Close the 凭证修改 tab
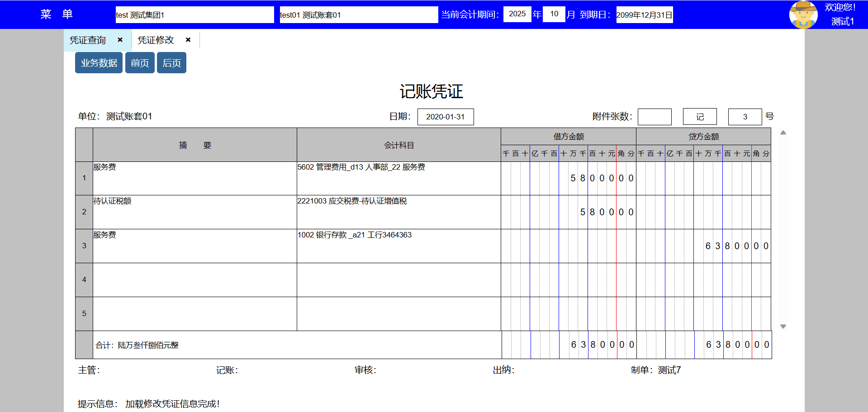Image resolution: width=868 pixels, height=412 pixels. point(188,40)
